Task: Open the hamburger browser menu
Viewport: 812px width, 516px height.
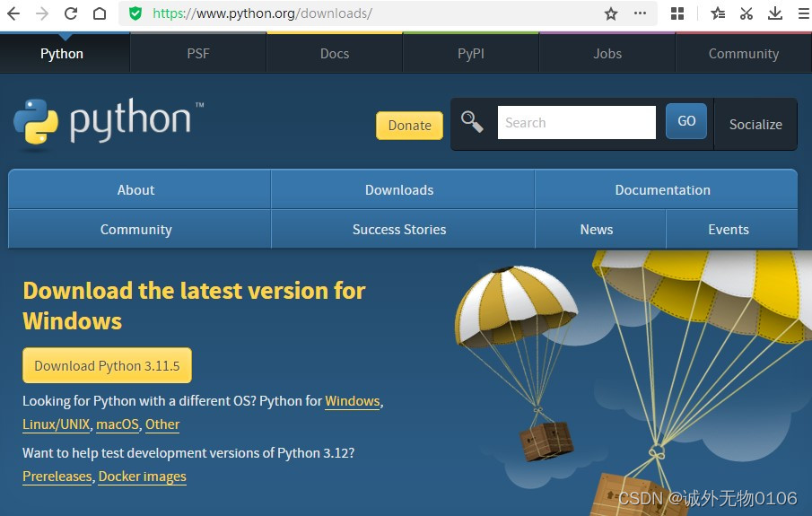Action: coord(804,13)
